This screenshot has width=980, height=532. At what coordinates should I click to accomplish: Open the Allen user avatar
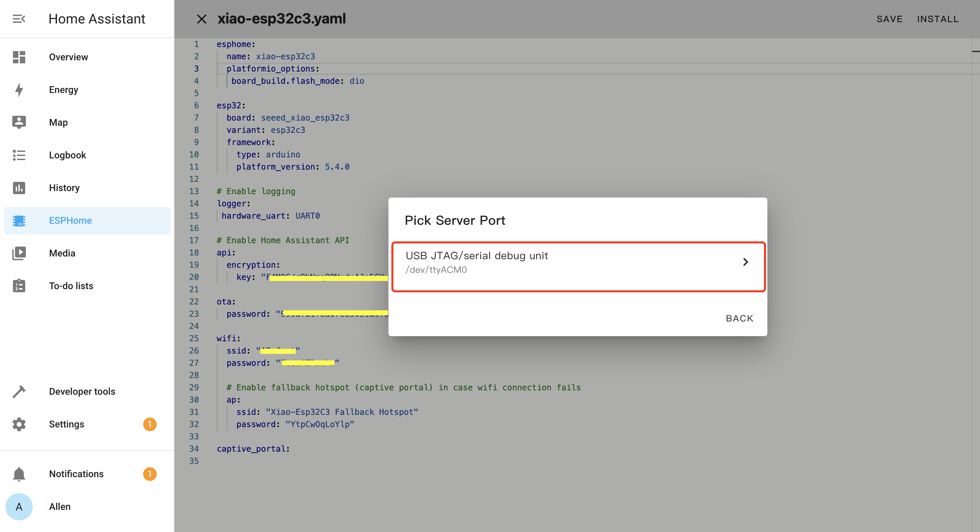[x=19, y=507]
